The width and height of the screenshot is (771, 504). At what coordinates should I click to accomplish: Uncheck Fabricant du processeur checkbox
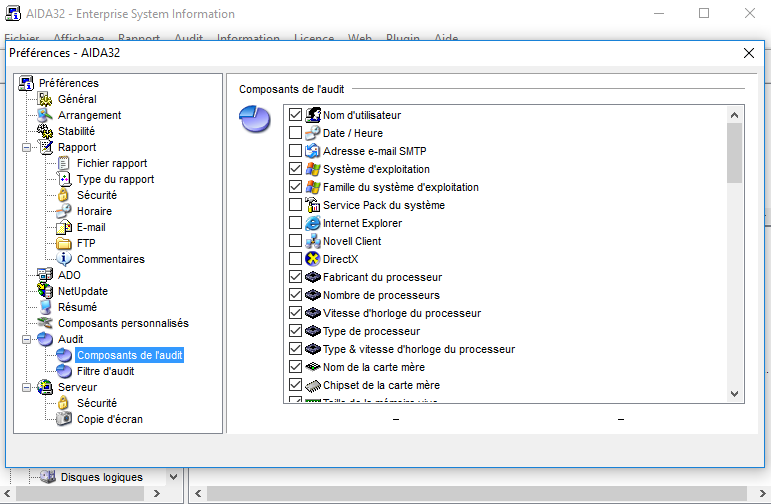[x=296, y=277]
